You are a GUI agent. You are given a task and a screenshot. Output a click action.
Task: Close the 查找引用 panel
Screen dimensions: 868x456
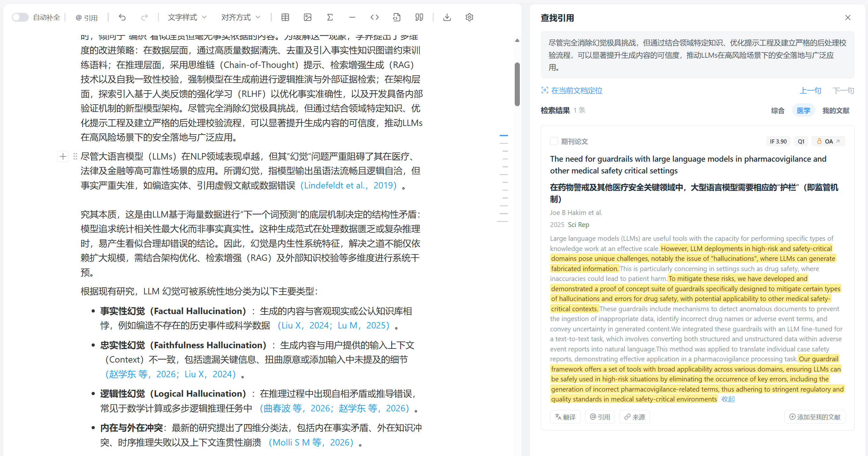[848, 18]
